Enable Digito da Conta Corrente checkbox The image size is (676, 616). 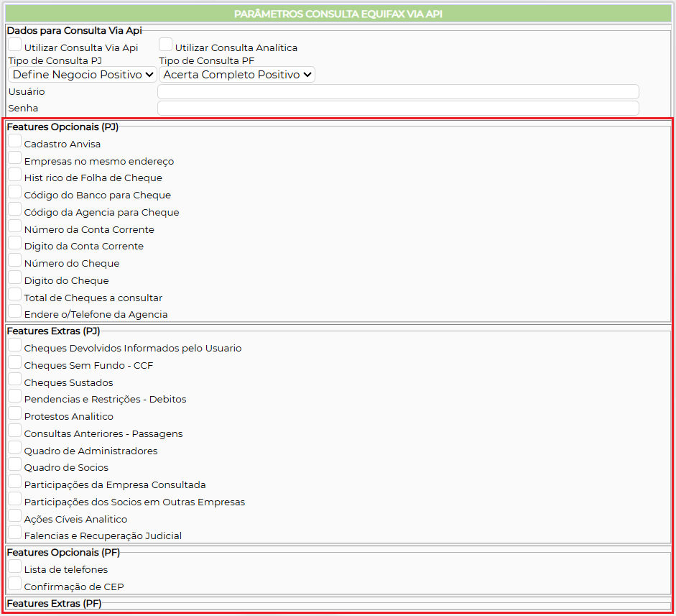click(14, 243)
